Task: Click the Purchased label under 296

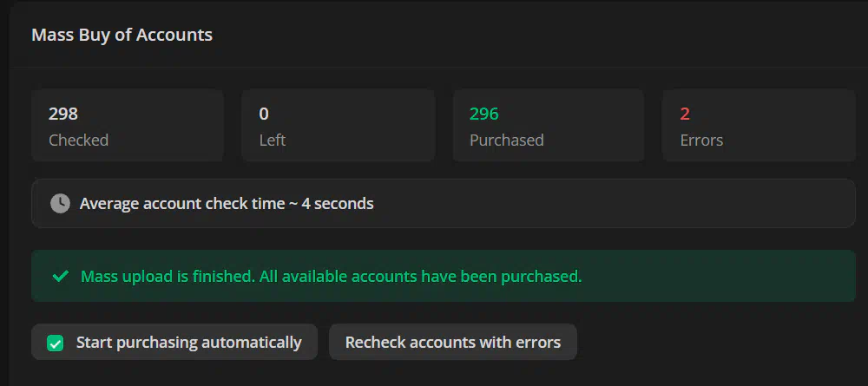Action: click(507, 140)
